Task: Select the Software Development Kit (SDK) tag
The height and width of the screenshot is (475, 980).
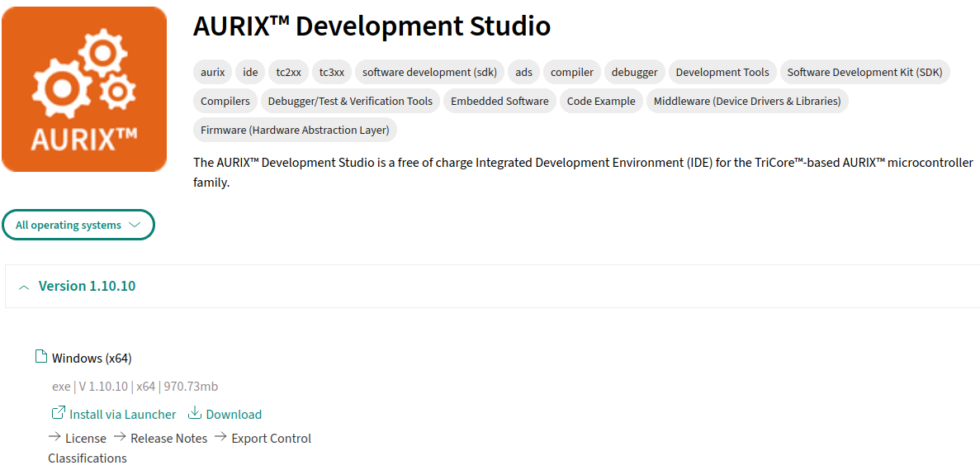Action: 865,72
